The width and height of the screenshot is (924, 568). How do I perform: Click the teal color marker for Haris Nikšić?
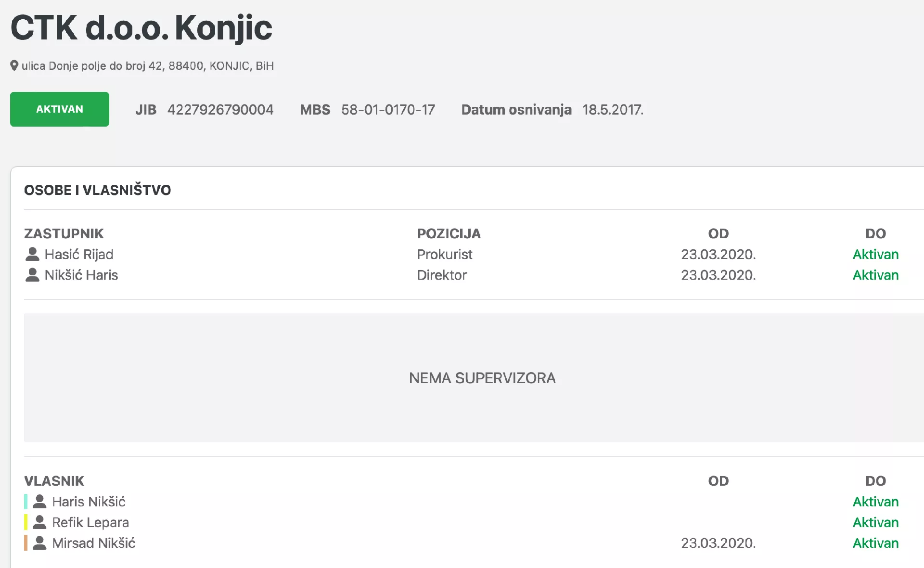[x=26, y=502]
